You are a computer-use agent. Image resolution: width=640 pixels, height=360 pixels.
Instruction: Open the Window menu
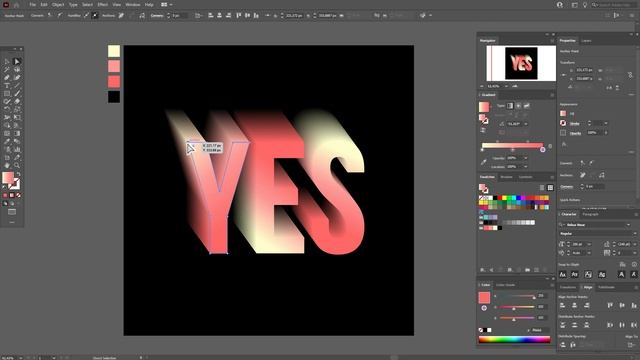coord(133,5)
